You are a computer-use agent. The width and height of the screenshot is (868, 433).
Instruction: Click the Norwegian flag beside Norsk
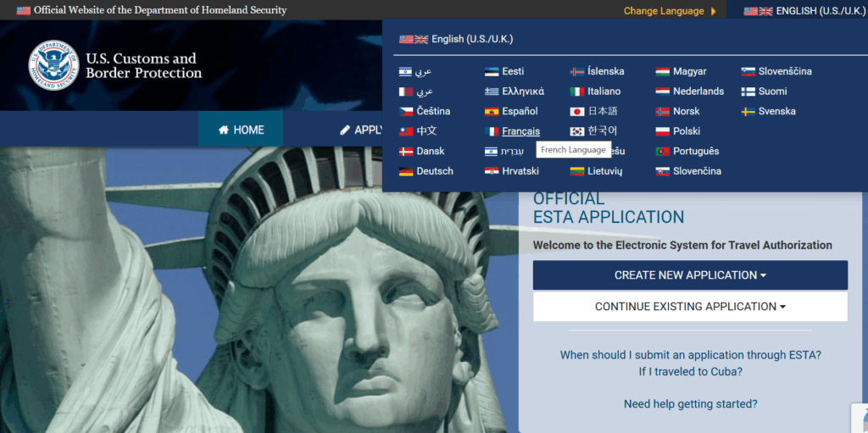point(663,111)
